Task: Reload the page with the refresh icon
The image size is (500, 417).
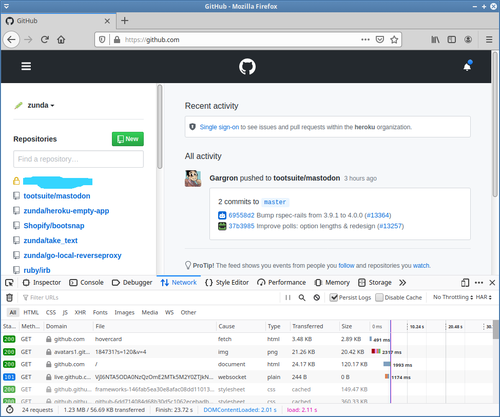Action: coord(45,40)
